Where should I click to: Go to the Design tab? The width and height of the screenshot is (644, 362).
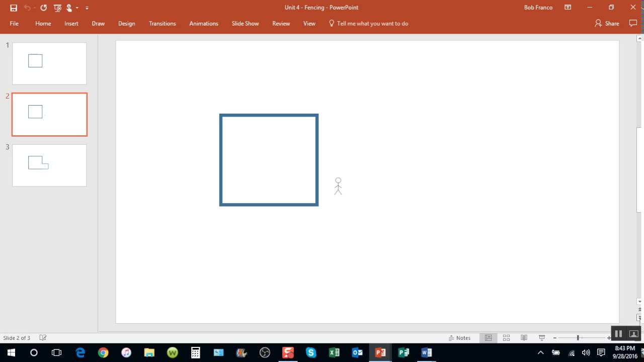click(x=127, y=24)
